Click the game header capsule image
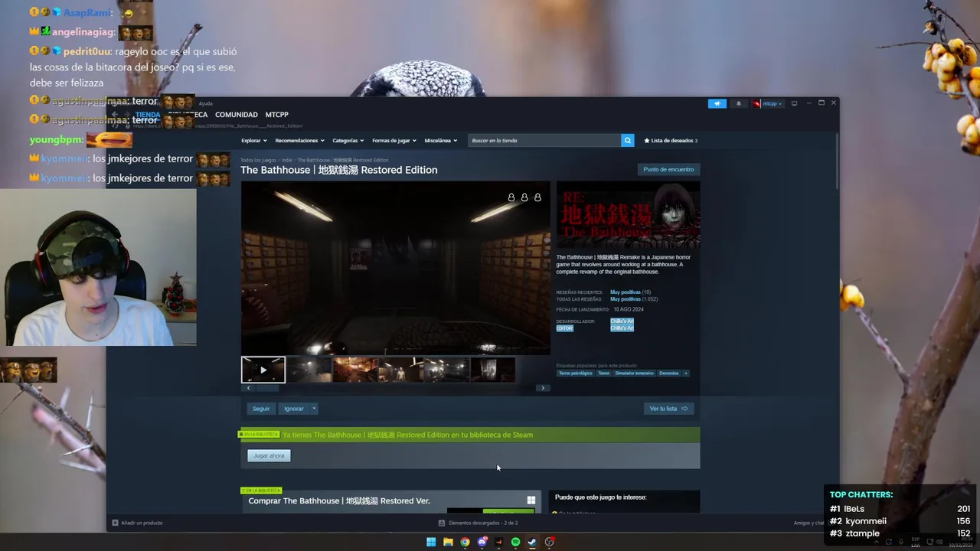The image size is (980, 551). point(628,214)
